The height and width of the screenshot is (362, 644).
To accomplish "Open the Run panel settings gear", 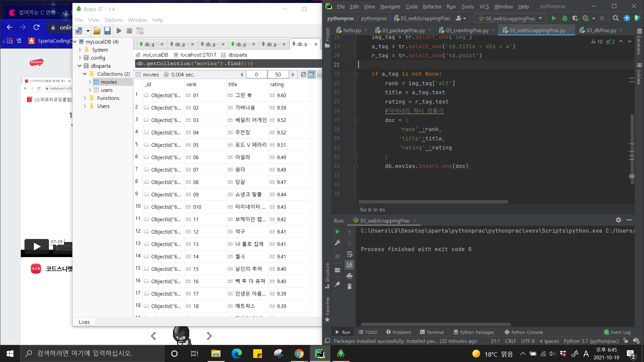I will 619,220.
